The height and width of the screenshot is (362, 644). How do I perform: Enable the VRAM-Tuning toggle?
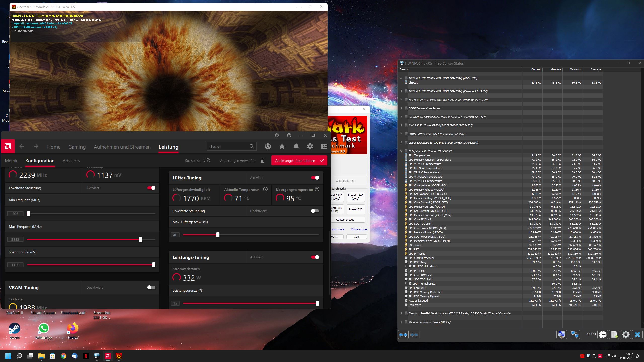point(151,287)
